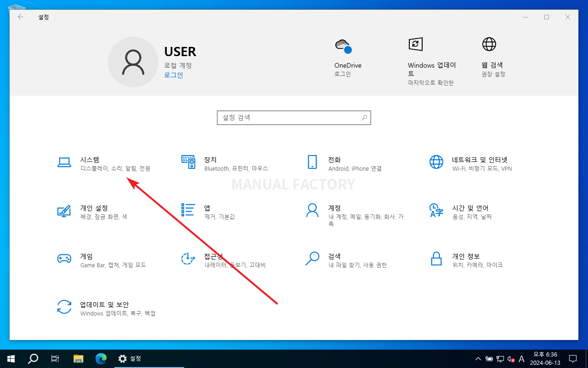Open the 접근성 ease of access icon
Viewport: 588px width, 368px height.
click(x=188, y=259)
